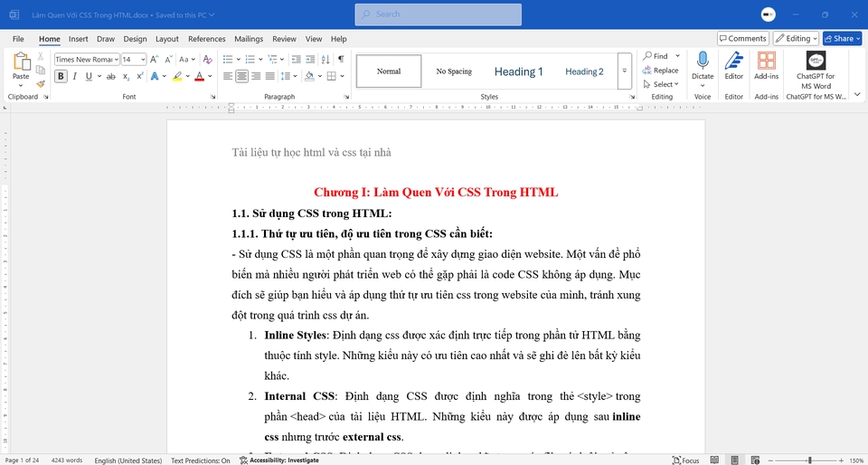The width and height of the screenshot is (868, 465).
Task: Click the red font color button
Action: [199, 76]
